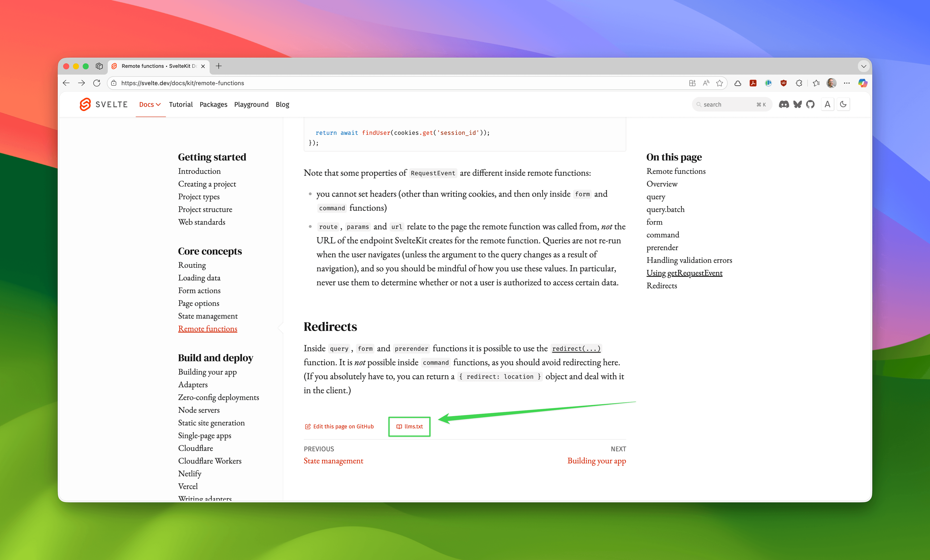Screen dimensions: 930x560
Task: Open the Copilot sidebar icon
Action: [x=862, y=83]
